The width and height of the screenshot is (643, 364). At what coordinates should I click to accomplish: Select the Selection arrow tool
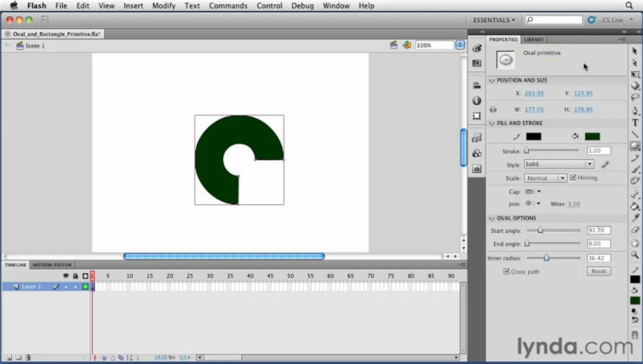point(635,51)
